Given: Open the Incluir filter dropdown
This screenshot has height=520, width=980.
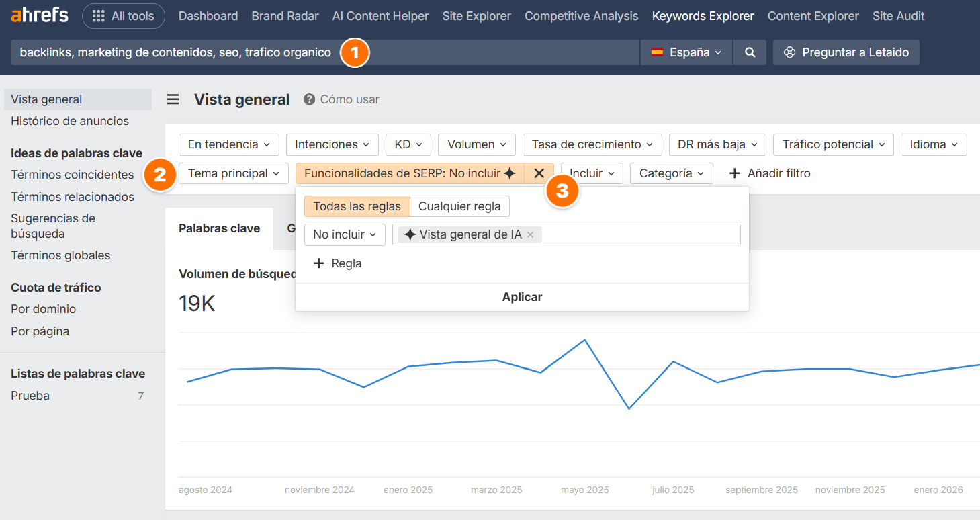Looking at the screenshot, I should (592, 173).
